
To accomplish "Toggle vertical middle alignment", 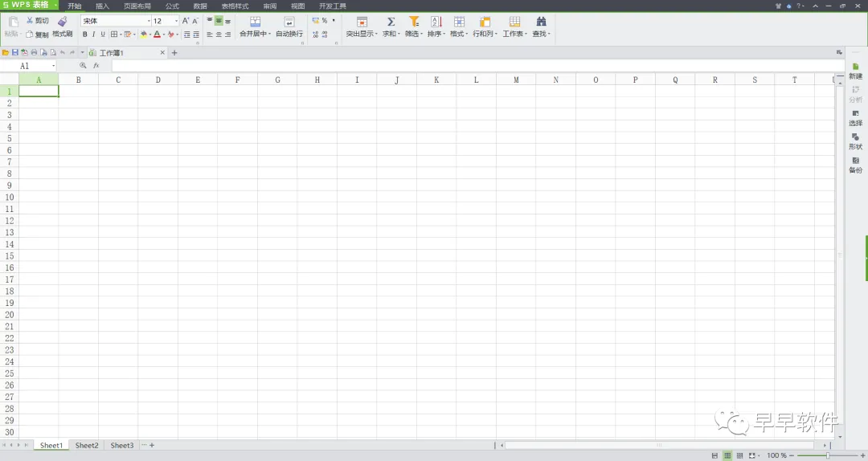I will pos(219,20).
